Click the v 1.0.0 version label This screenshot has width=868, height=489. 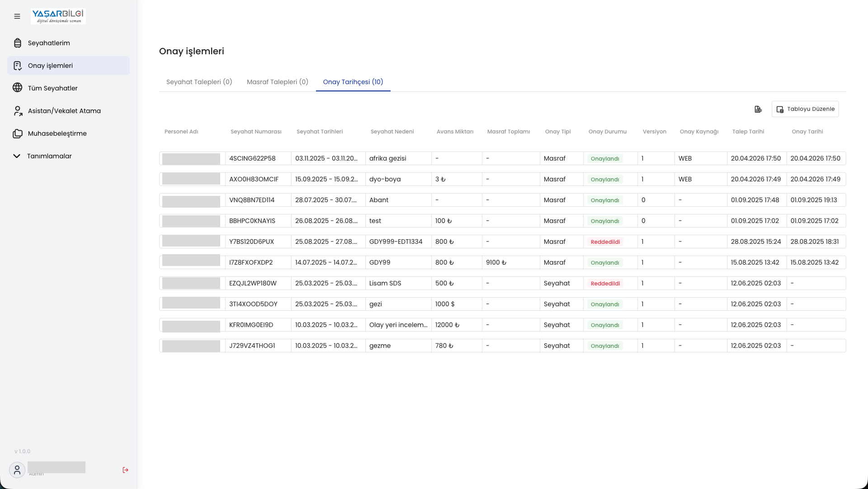tap(23, 451)
